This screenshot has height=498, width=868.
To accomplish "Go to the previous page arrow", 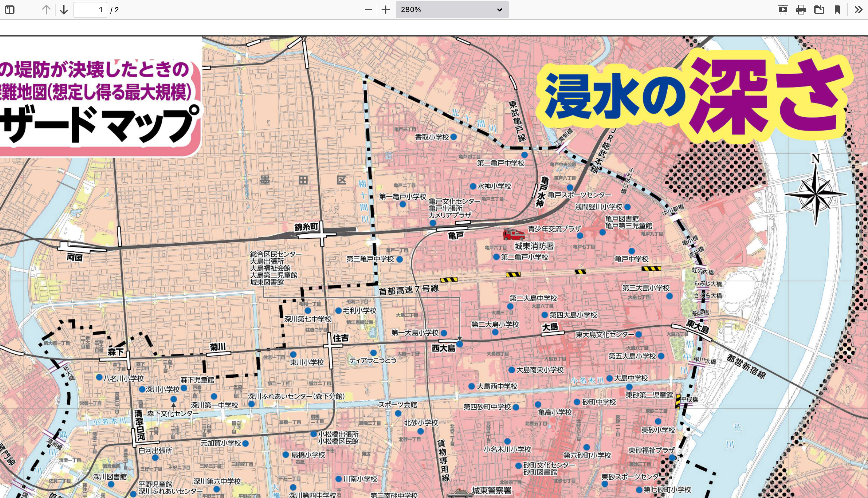I will (46, 10).
